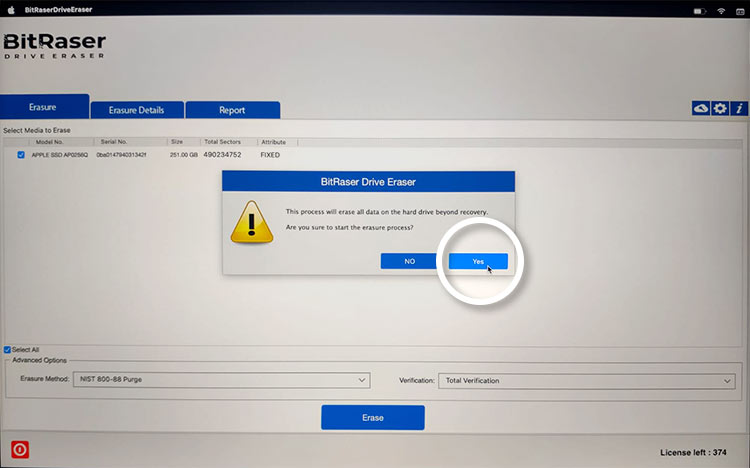Cancel erasure with the NO button

click(409, 261)
